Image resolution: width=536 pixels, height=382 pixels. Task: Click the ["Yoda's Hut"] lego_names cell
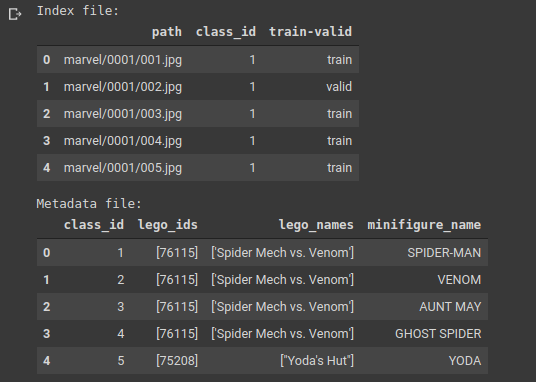(317, 360)
